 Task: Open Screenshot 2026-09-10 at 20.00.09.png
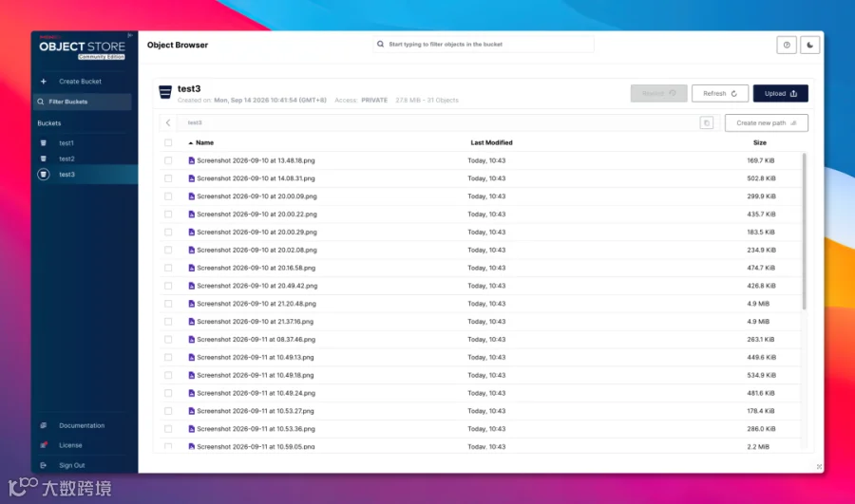(256, 196)
